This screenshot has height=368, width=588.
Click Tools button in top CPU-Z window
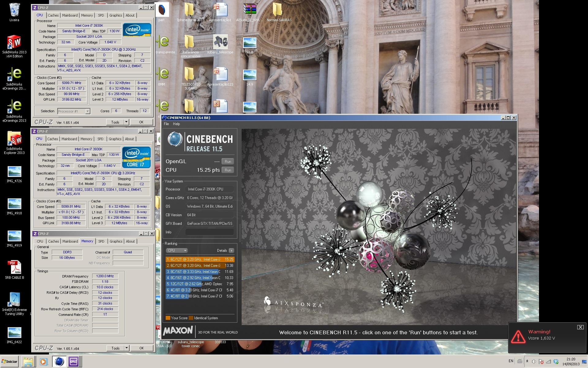coord(115,122)
